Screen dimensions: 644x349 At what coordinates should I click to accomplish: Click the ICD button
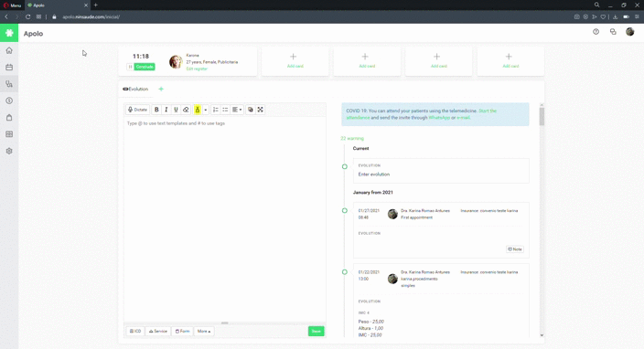[135, 331]
